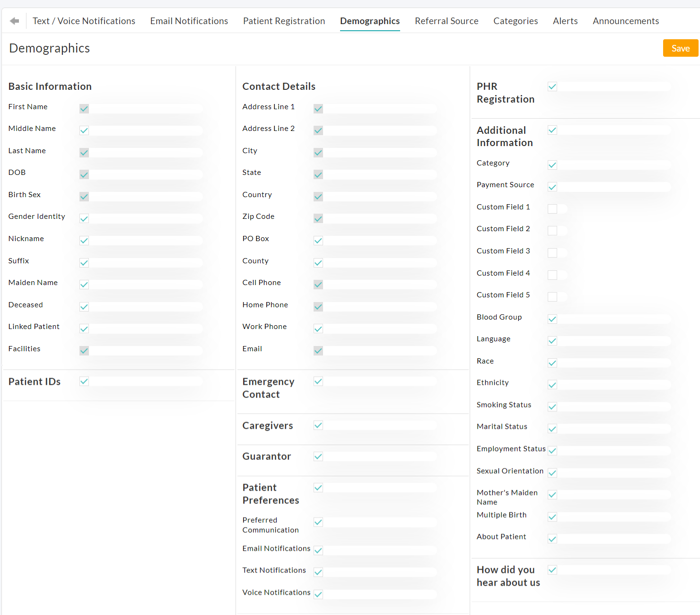
Task: Click the Save button
Action: click(x=680, y=48)
